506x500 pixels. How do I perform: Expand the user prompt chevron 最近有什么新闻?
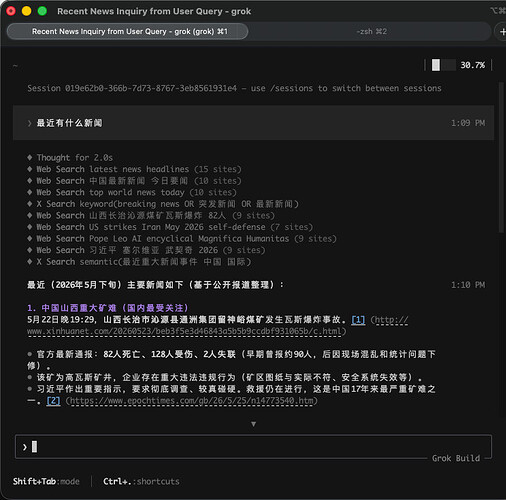(29, 123)
